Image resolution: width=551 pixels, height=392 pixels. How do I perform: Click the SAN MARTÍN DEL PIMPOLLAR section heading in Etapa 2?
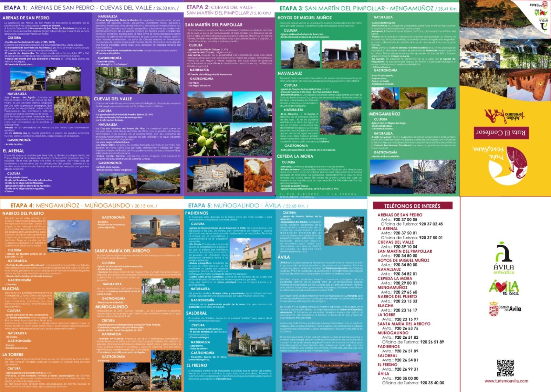(x=214, y=25)
